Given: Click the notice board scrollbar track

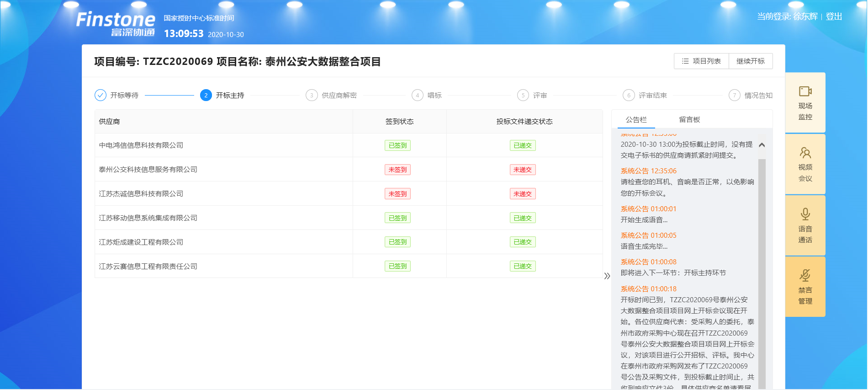Looking at the screenshot, I should click(x=762, y=274).
